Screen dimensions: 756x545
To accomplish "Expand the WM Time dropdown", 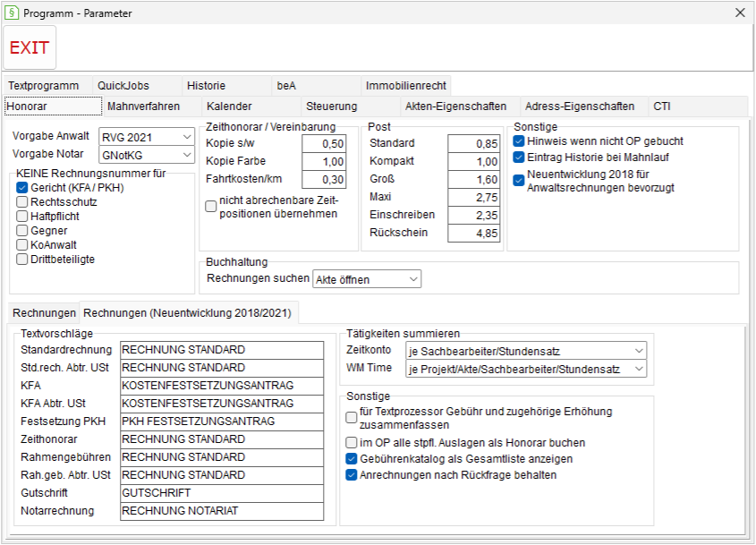I will [526, 370].
